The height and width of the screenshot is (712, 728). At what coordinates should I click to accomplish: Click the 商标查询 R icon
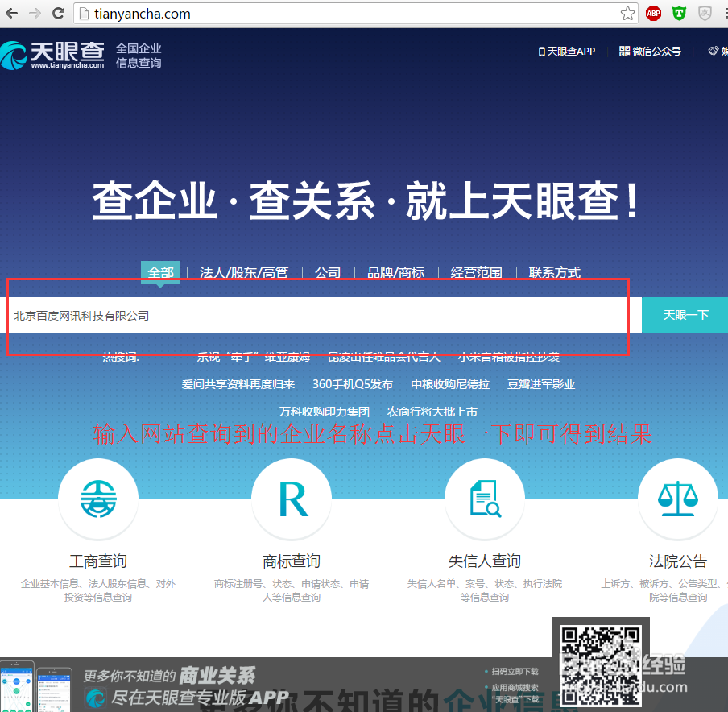tap(292, 499)
